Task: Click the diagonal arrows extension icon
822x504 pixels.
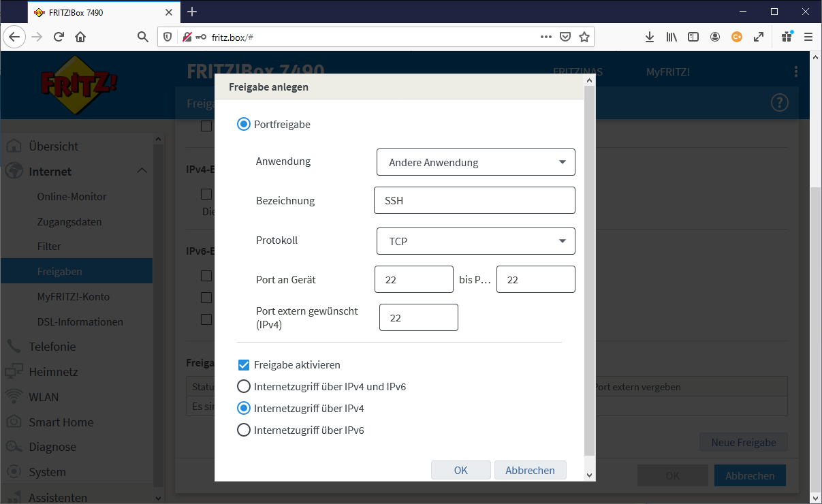Action: pos(759,37)
